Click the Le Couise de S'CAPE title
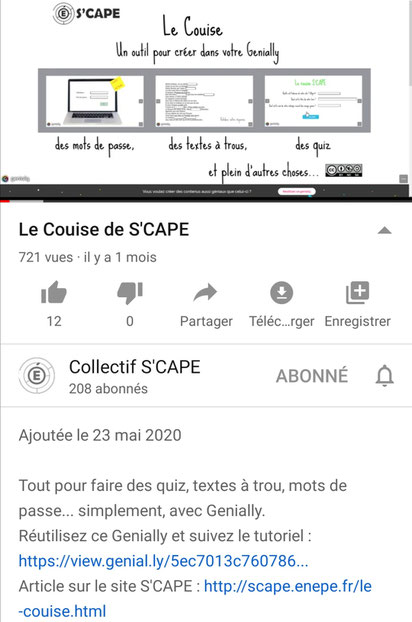This screenshot has height=622, width=412. (x=104, y=229)
